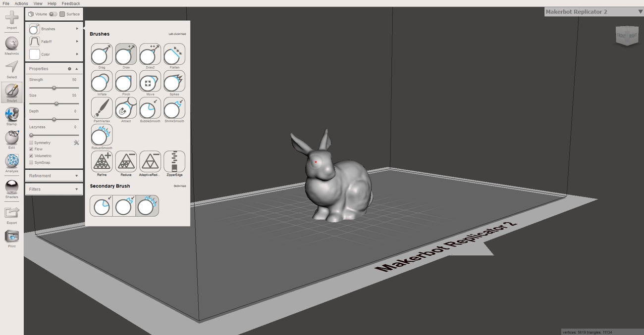Expand the Refinement section

pyautogui.click(x=54, y=176)
